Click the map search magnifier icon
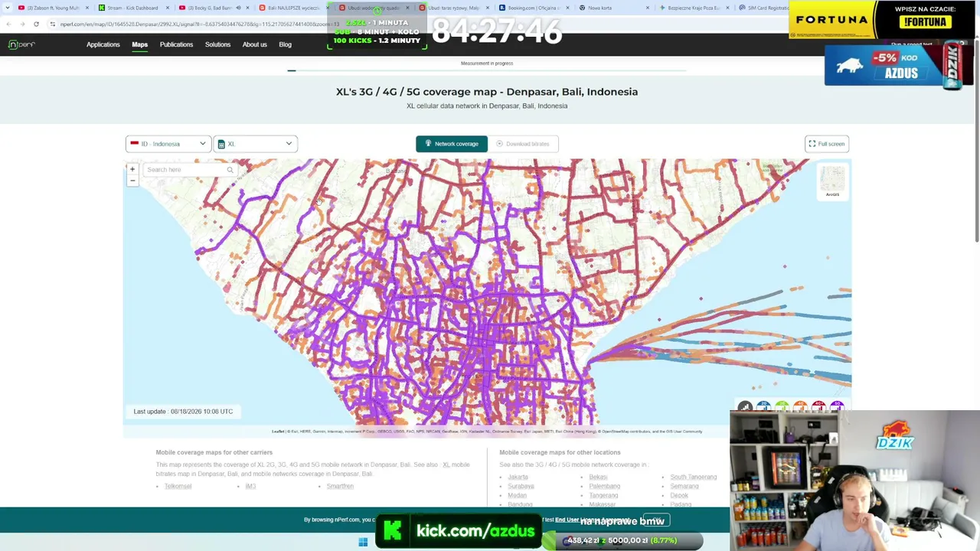 point(230,169)
